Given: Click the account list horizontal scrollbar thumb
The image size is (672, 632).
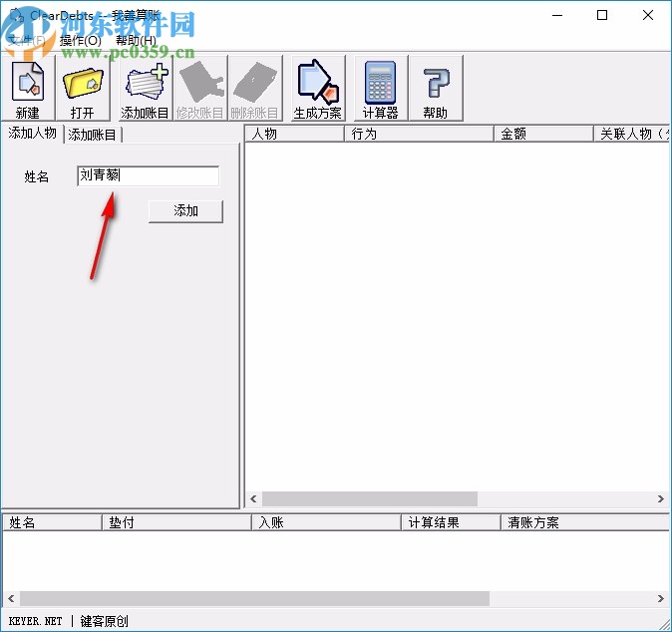Looking at the screenshot, I should [x=370, y=498].
